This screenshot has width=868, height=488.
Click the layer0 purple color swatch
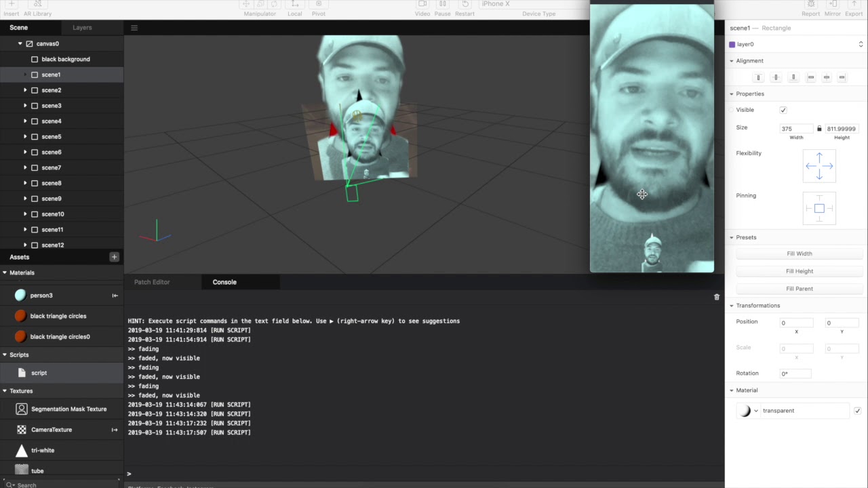tap(732, 44)
